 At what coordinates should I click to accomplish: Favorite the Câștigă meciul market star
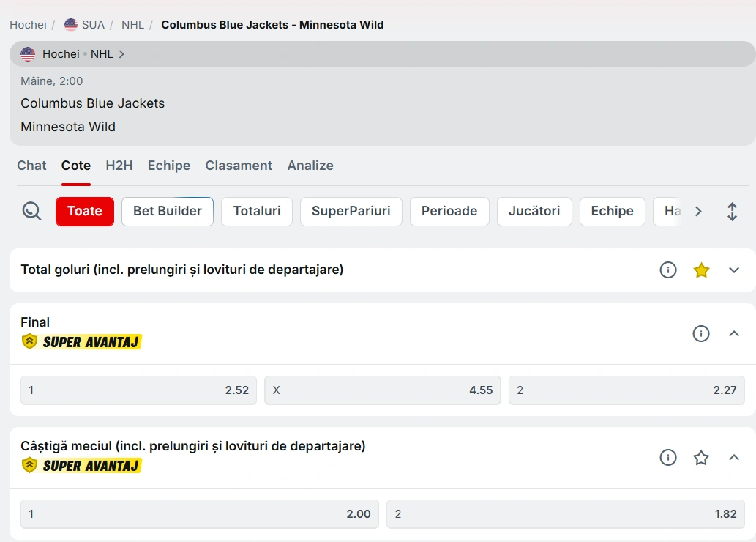[x=701, y=458]
